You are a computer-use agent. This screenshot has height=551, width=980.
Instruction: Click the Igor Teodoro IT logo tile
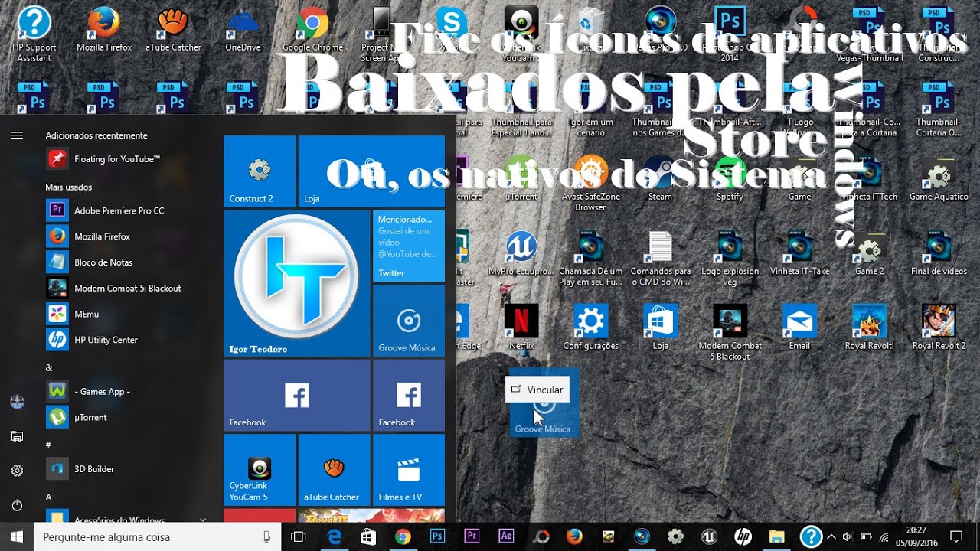297,284
